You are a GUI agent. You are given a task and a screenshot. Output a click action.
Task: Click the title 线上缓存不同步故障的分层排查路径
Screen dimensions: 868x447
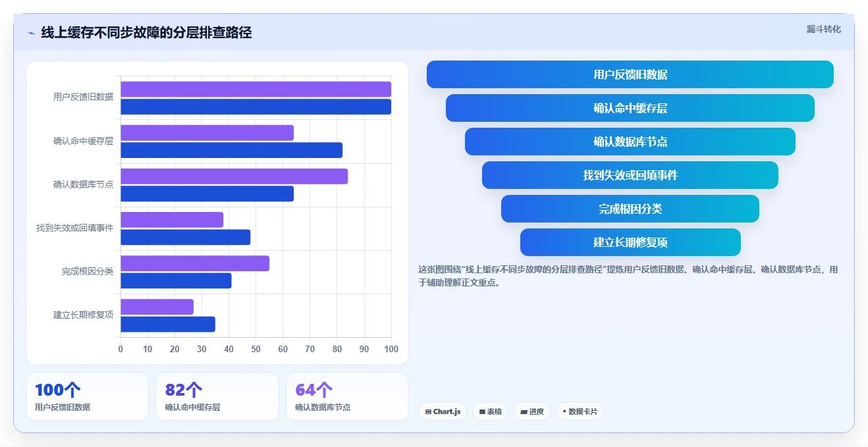click(146, 32)
